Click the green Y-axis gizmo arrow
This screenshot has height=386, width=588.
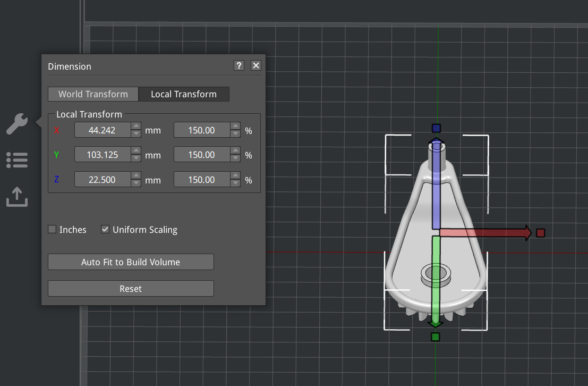point(436,282)
